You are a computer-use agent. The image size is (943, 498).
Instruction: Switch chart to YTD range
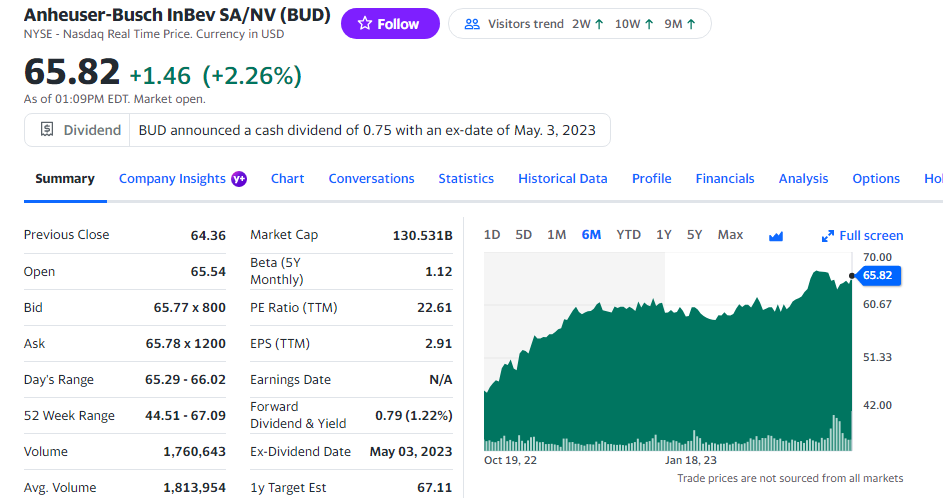pyautogui.click(x=628, y=235)
